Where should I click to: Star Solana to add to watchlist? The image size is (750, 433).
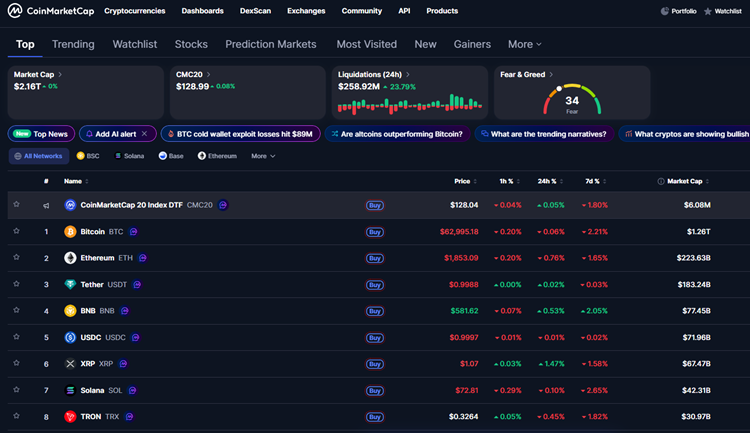point(16,389)
